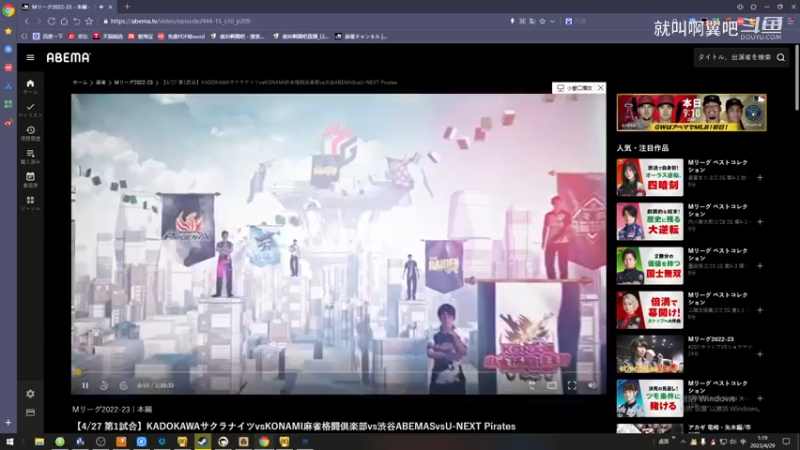
Task: Open Chrome from Windows taskbar
Action: click(x=264, y=441)
